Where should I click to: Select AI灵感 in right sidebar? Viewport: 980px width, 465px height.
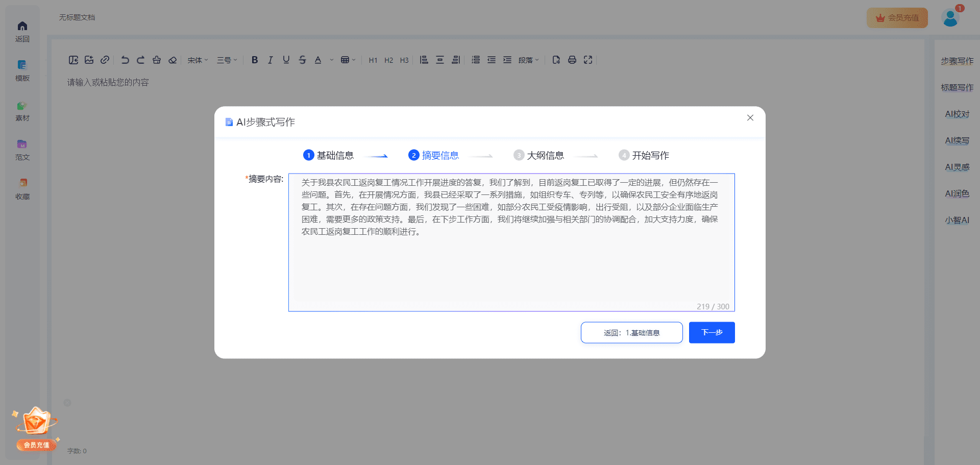[x=957, y=167]
